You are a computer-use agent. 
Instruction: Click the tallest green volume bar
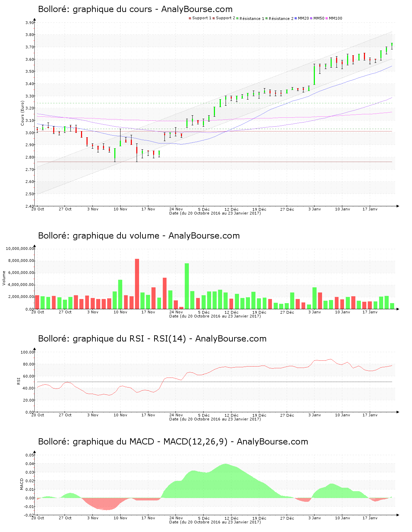click(187, 286)
